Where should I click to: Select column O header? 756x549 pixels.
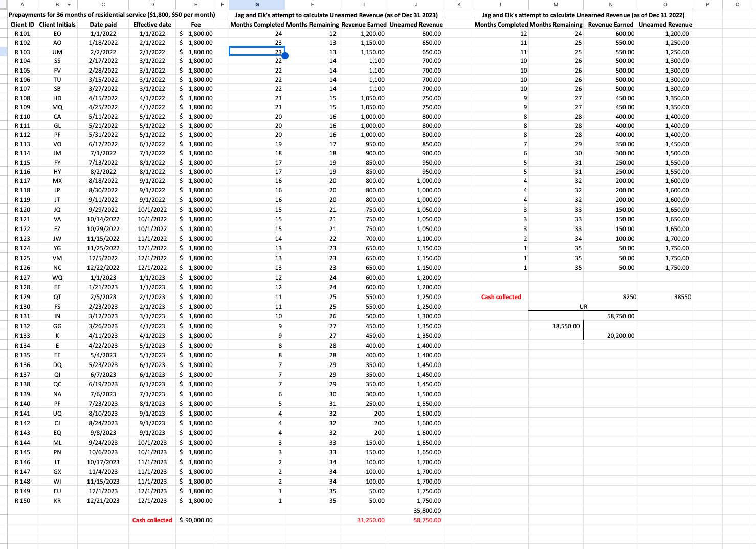tap(665, 5)
